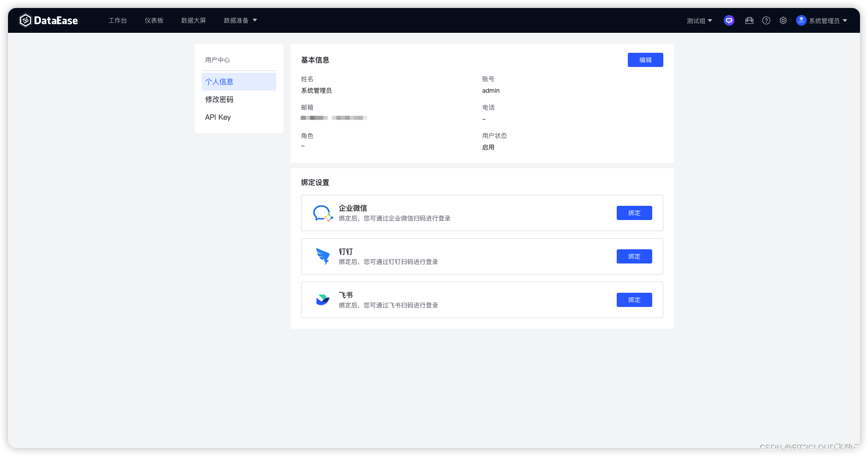The image size is (868, 456).
Task: Go to the 工作台 tab
Action: click(118, 20)
